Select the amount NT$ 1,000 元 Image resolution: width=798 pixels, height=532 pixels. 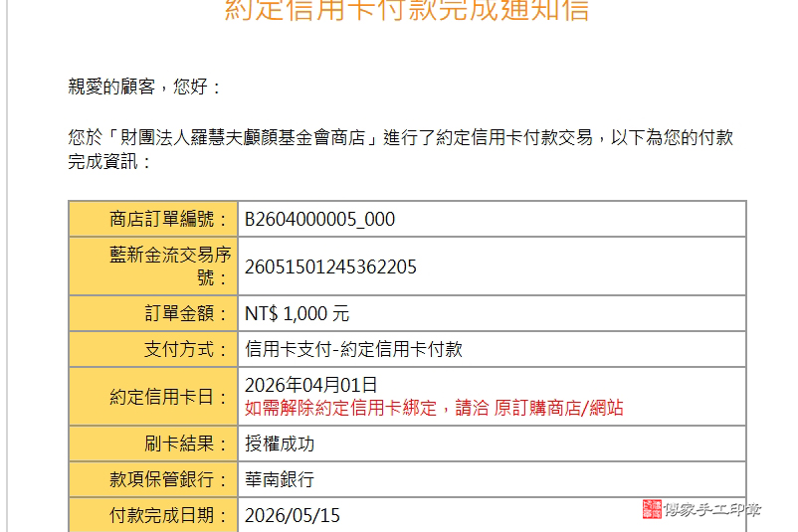click(x=297, y=313)
